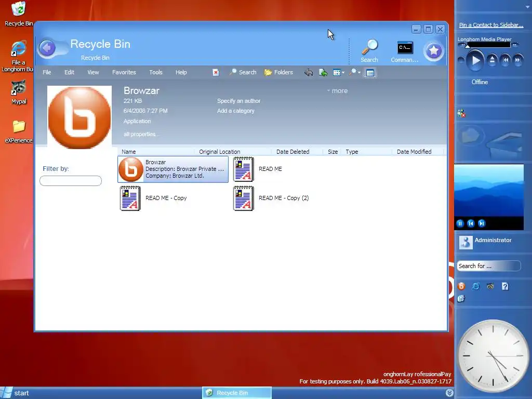Image resolution: width=532 pixels, height=399 pixels.
Task: Sort by the Name column header
Action: pyautogui.click(x=156, y=152)
